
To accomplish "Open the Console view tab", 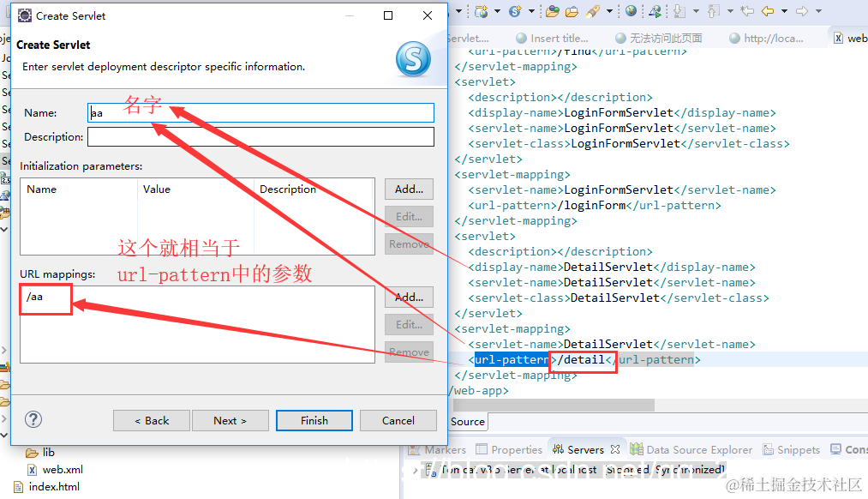I will 849,450.
